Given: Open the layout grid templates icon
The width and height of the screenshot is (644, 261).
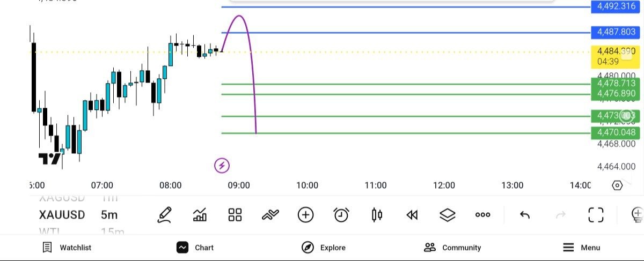Looking at the screenshot, I should tap(235, 215).
